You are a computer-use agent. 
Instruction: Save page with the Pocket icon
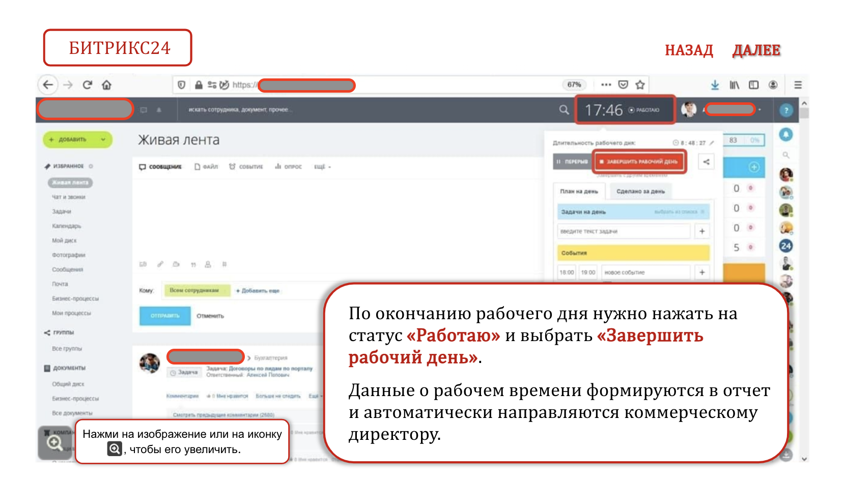pos(623,85)
